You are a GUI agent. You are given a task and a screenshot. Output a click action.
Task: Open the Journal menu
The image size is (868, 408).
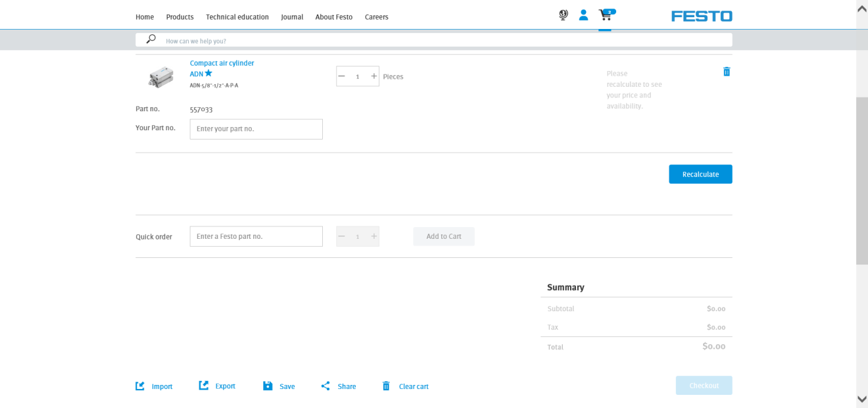coord(292,17)
